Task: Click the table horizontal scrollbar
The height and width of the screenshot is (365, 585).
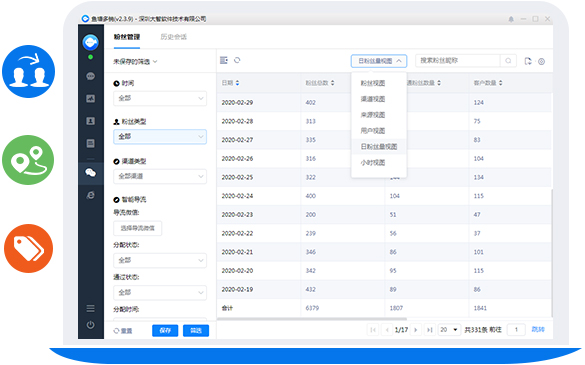Action: pyautogui.click(x=312, y=319)
